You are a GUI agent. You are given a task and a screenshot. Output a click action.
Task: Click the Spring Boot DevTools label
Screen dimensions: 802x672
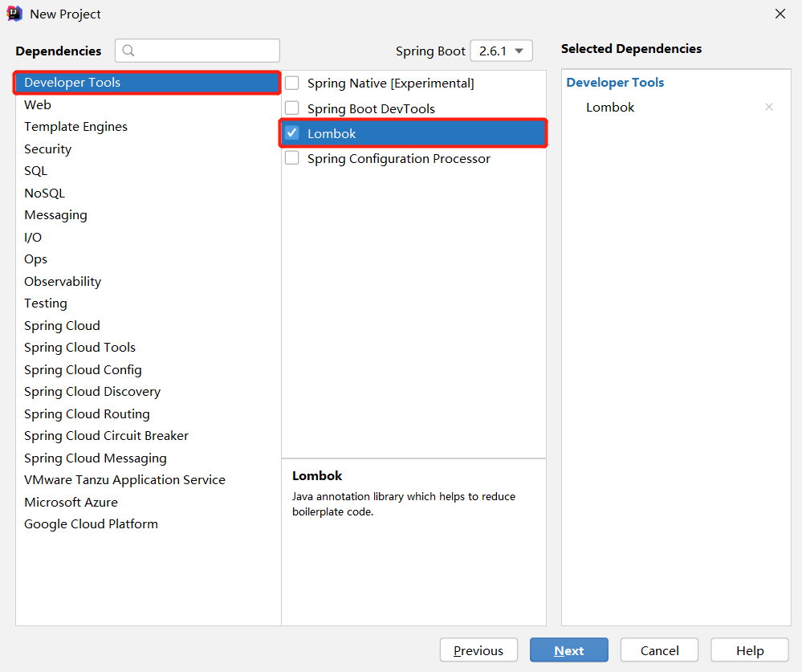click(372, 108)
